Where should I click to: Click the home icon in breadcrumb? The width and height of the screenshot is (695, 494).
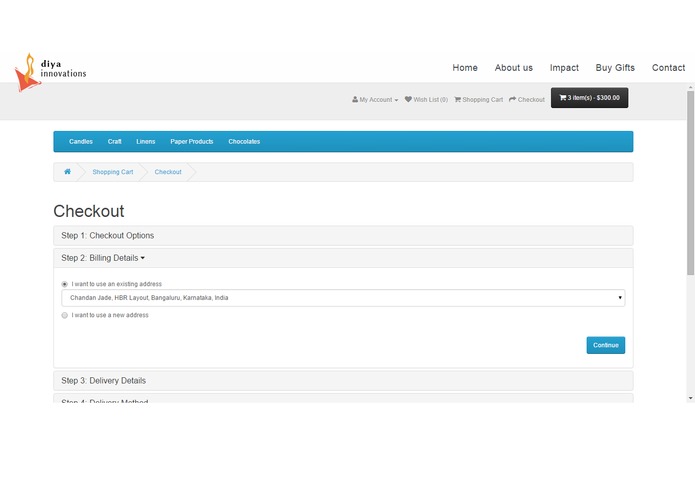67,171
